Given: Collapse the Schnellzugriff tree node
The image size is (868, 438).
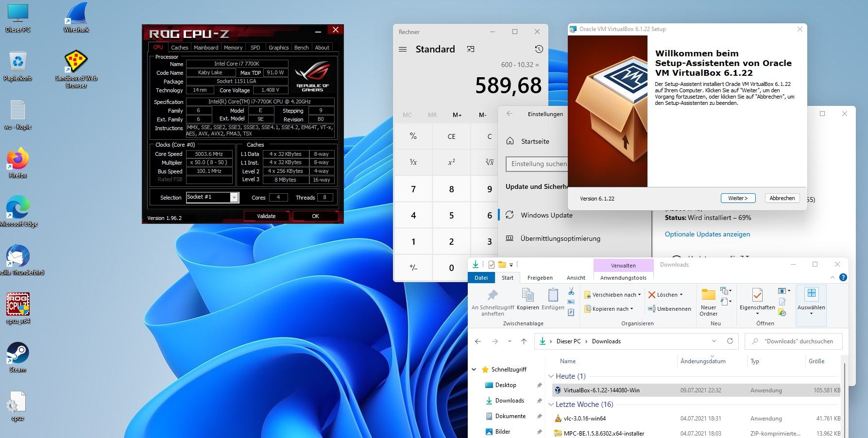Looking at the screenshot, I should [x=474, y=370].
